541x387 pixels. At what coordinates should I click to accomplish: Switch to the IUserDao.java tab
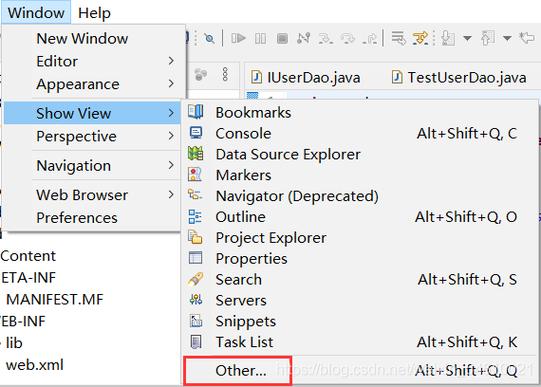(x=306, y=77)
